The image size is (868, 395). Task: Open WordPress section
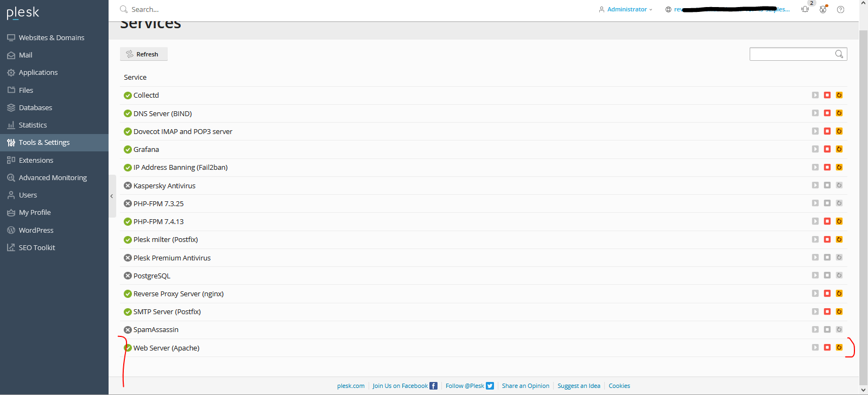[x=54, y=230]
